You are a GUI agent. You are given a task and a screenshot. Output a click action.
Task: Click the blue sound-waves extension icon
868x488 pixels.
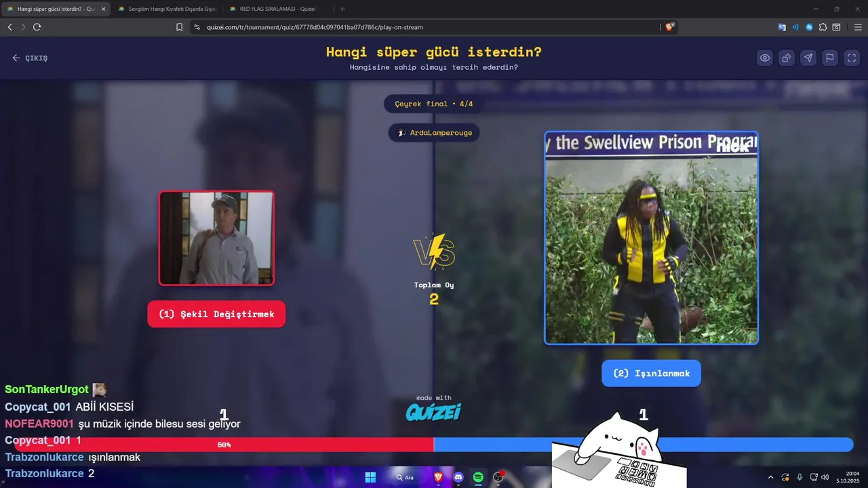click(795, 27)
